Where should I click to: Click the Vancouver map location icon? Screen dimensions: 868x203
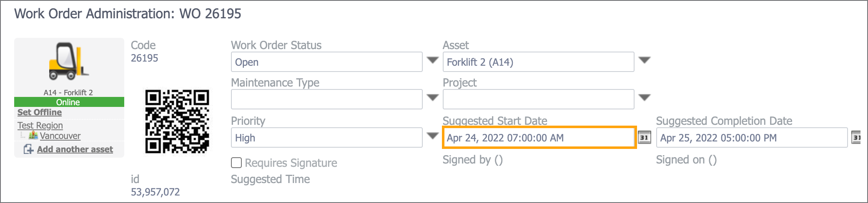click(33, 136)
